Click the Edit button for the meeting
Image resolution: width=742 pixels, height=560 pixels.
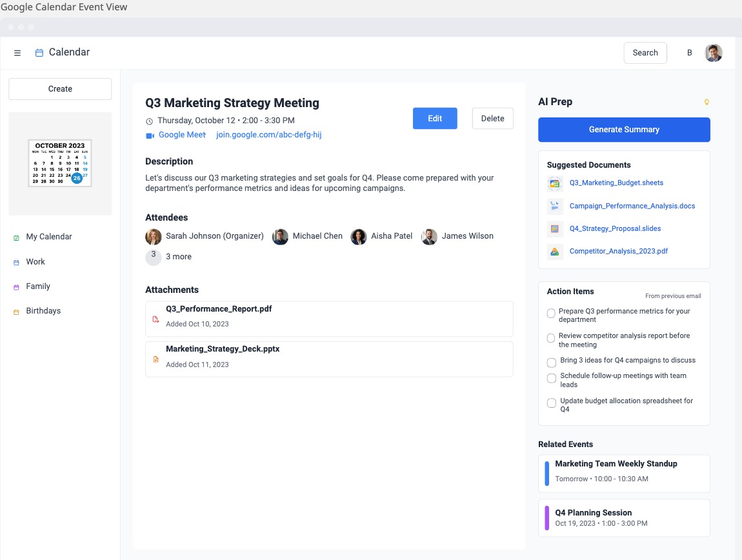(x=434, y=118)
